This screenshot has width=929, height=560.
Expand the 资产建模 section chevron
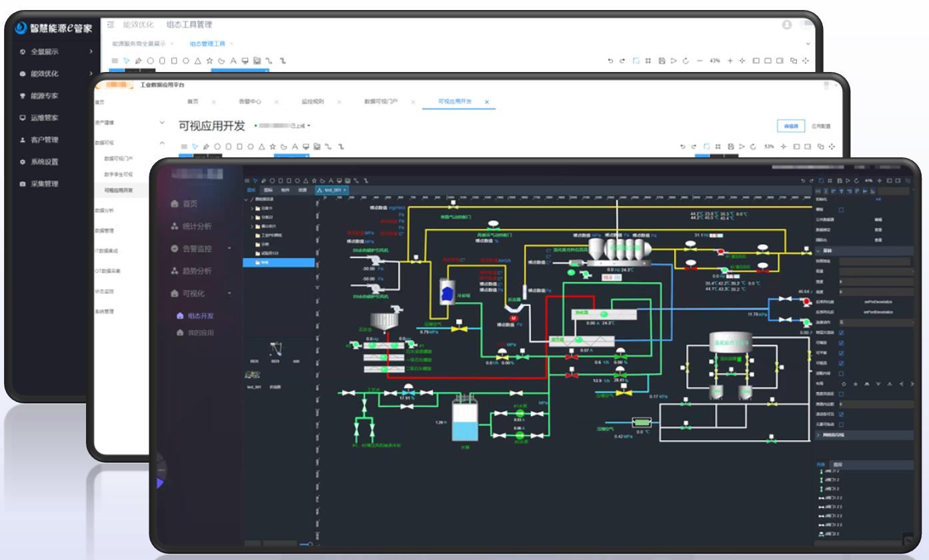coord(162,123)
